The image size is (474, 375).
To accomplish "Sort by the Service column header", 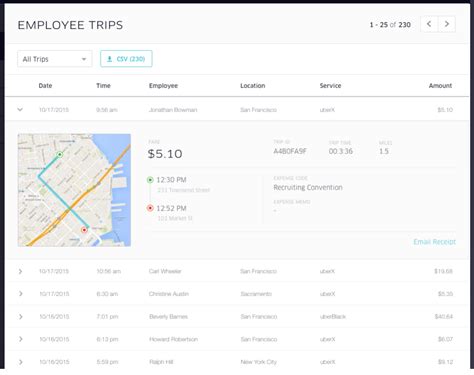I will 330,86.
